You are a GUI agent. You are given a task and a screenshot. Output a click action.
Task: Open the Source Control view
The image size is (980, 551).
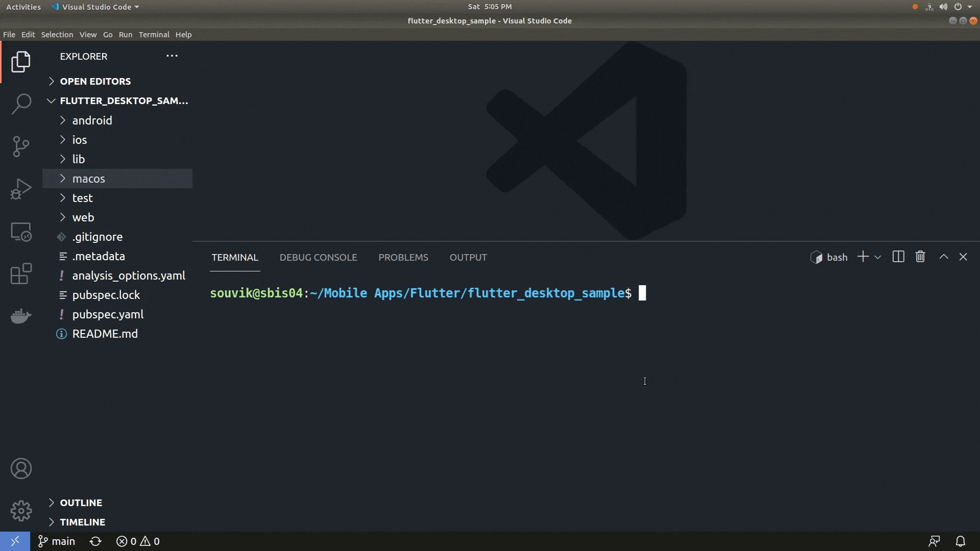21,146
